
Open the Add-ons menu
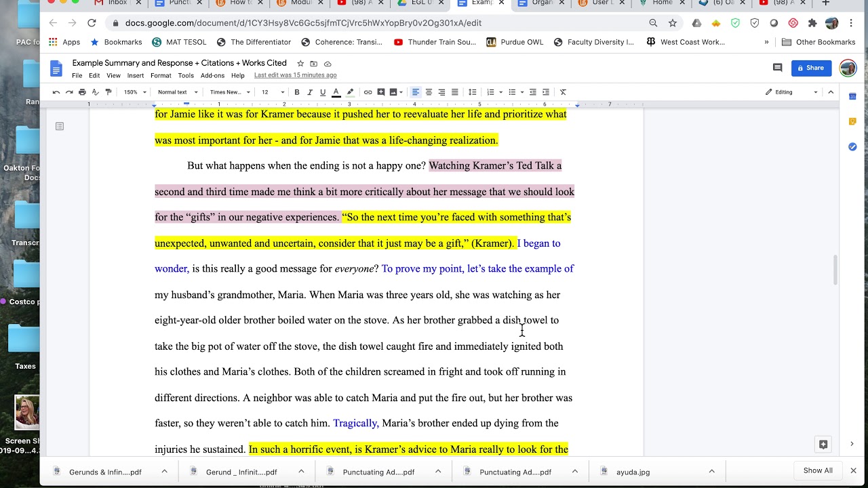pyautogui.click(x=212, y=75)
